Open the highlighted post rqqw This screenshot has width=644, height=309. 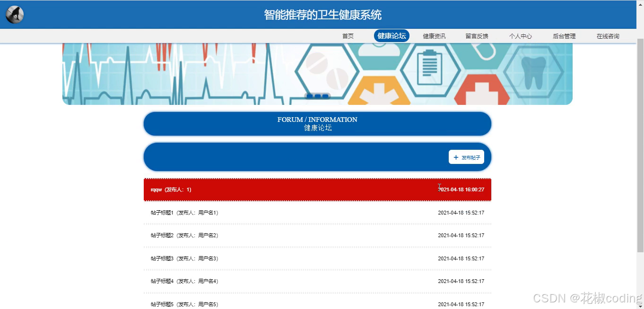point(317,189)
